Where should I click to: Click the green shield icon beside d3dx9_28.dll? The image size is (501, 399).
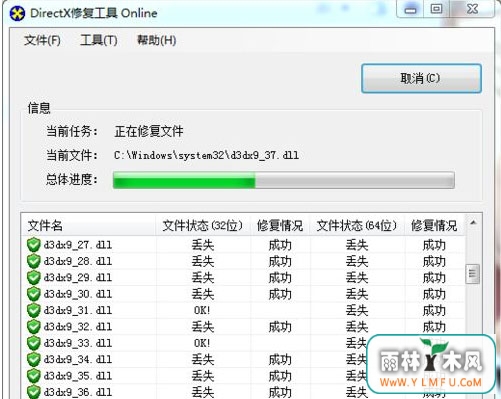tap(34, 261)
